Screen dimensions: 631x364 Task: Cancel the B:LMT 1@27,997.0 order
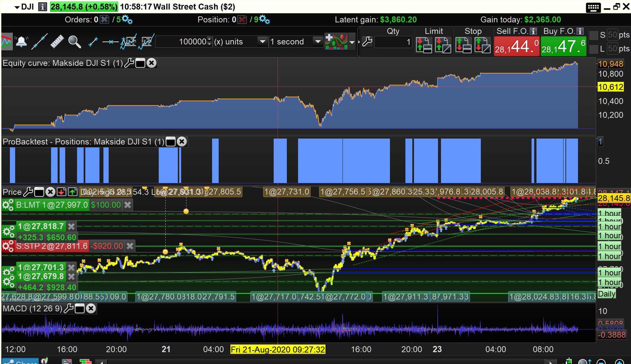pos(128,205)
